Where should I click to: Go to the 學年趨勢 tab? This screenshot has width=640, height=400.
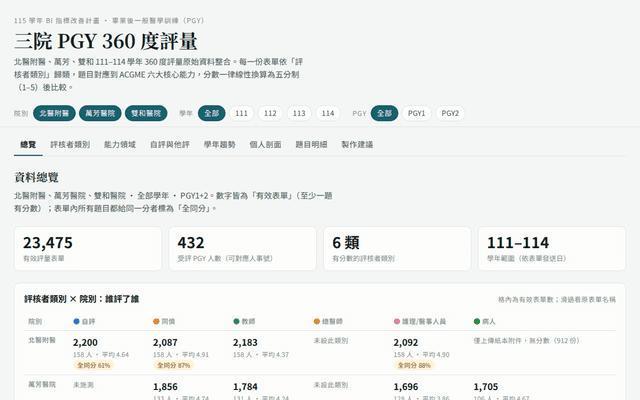click(220, 144)
